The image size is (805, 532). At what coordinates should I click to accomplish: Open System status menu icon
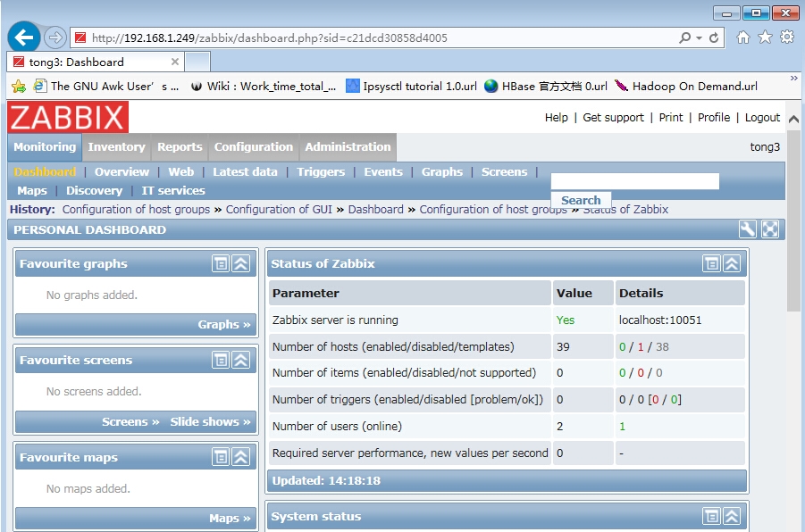711,516
